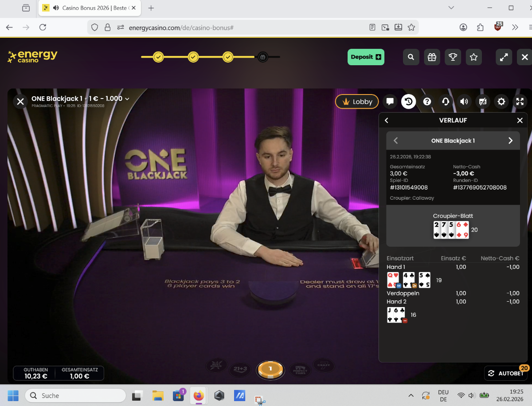Image resolution: width=532 pixels, height=406 pixels.
Task: Expand ONE Blackjack 1 table dropdown
Action: tap(127, 99)
